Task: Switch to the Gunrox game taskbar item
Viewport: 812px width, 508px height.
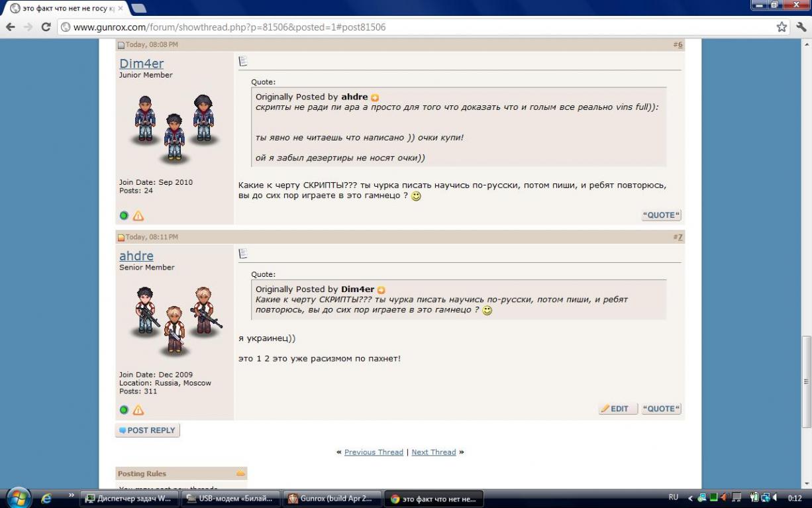Action: pyautogui.click(x=332, y=499)
